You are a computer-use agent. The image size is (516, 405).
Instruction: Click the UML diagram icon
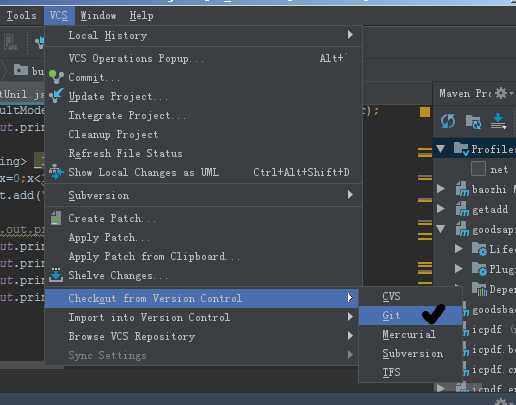[56, 172]
